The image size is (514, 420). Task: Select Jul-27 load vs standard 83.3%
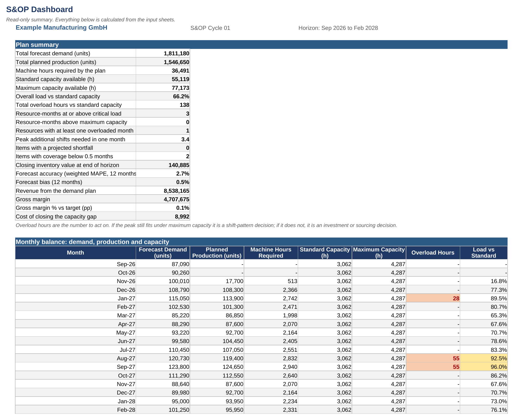click(484, 350)
